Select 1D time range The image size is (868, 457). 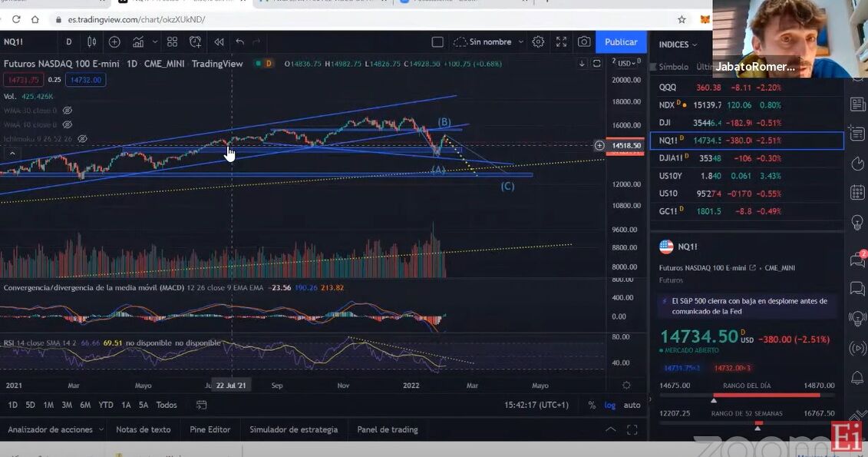[x=12, y=405]
